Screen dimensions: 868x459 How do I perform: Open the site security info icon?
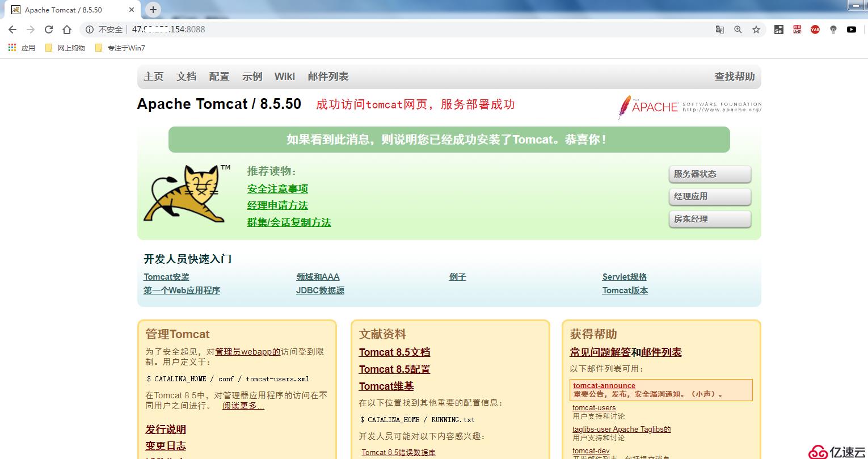click(89, 30)
